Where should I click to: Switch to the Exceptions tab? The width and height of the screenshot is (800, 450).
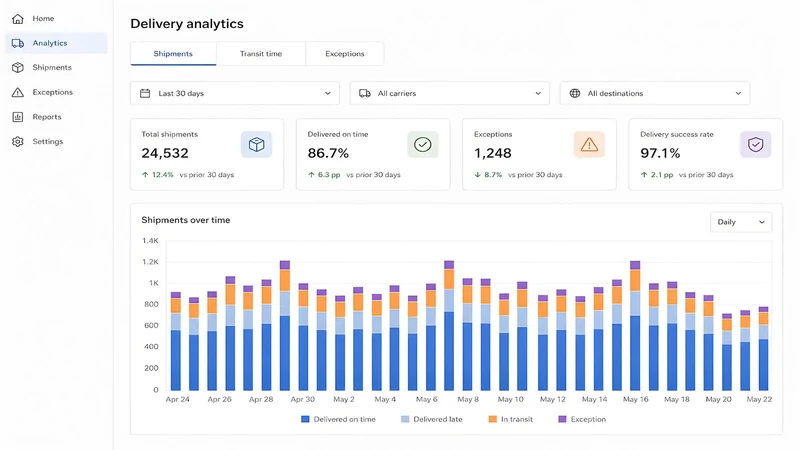click(x=345, y=54)
